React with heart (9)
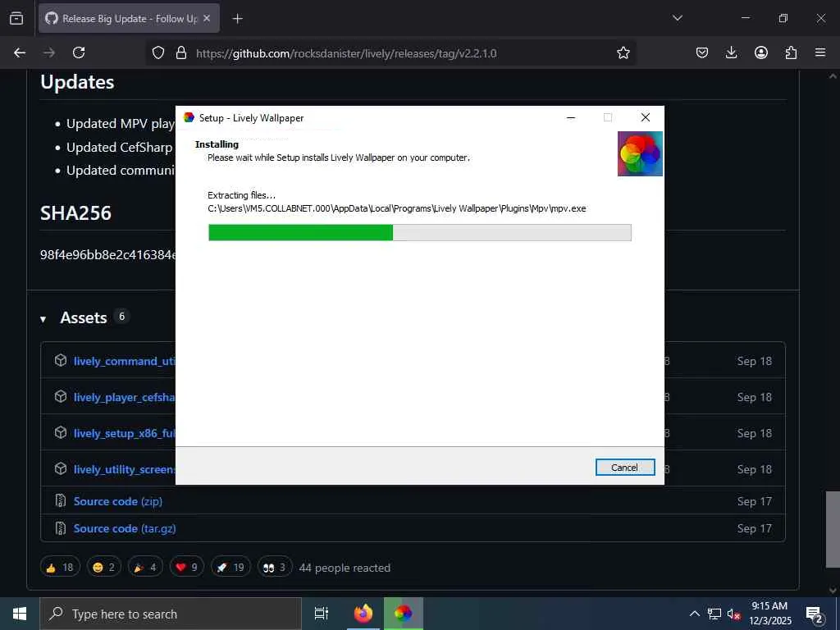 pyautogui.click(x=186, y=567)
